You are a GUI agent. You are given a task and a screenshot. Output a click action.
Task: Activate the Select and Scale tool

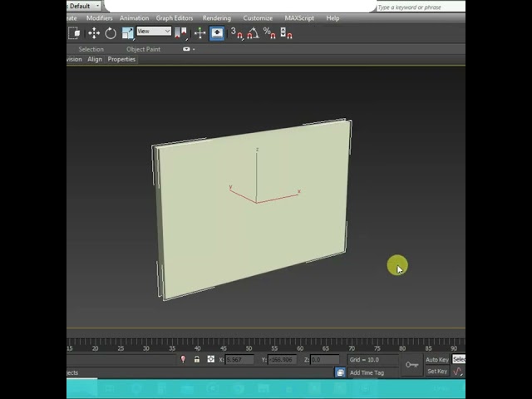[x=127, y=33]
